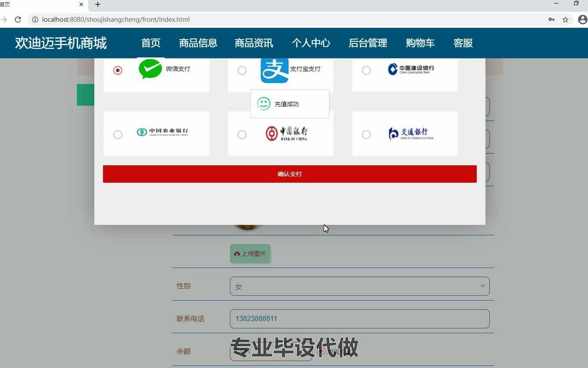Click the 上传图片 upload button
Viewport: 588px width, 368px height.
pos(250,254)
